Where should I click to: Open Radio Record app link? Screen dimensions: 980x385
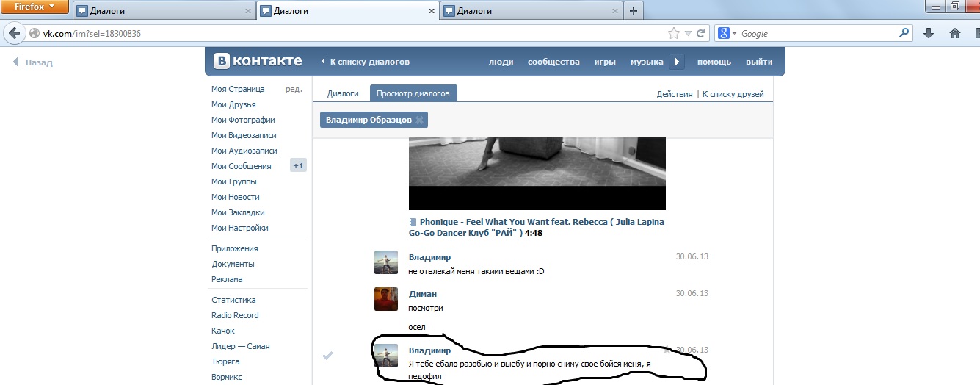pos(235,315)
